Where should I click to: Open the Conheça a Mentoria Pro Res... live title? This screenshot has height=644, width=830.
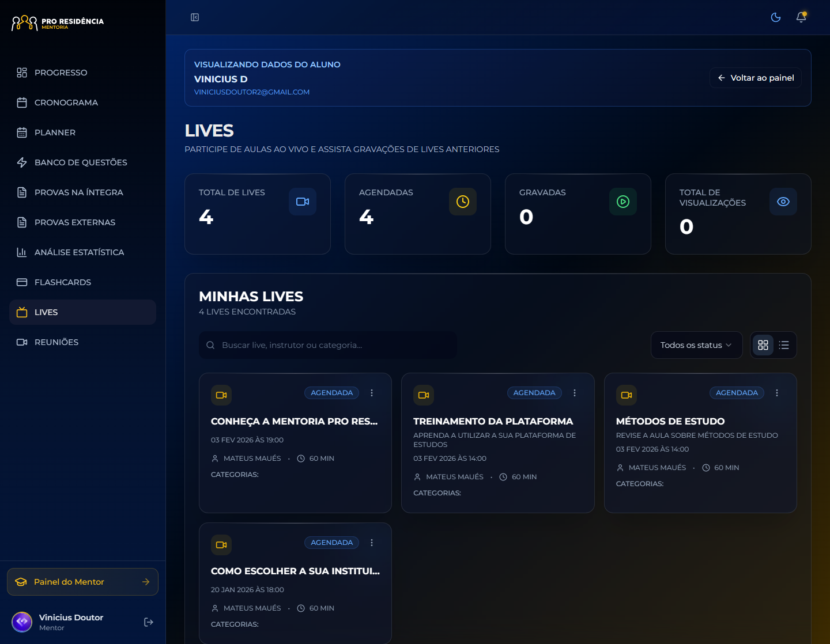coord(295,422)
